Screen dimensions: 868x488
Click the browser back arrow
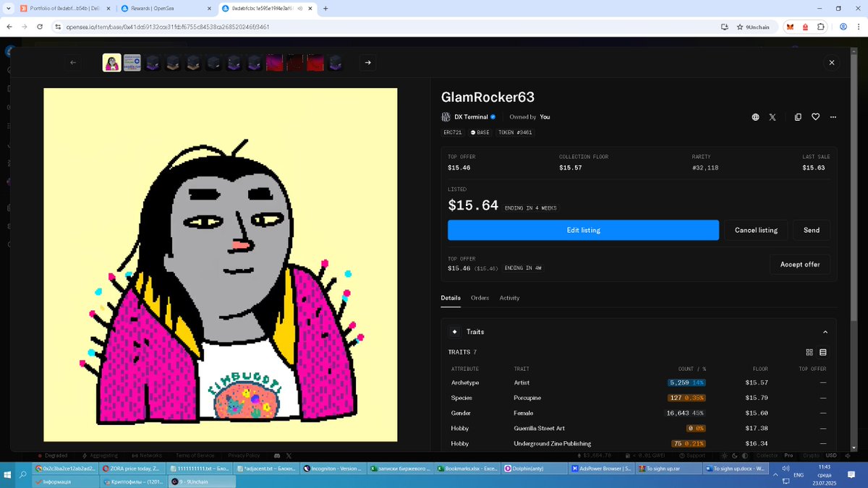click(9, 27)
